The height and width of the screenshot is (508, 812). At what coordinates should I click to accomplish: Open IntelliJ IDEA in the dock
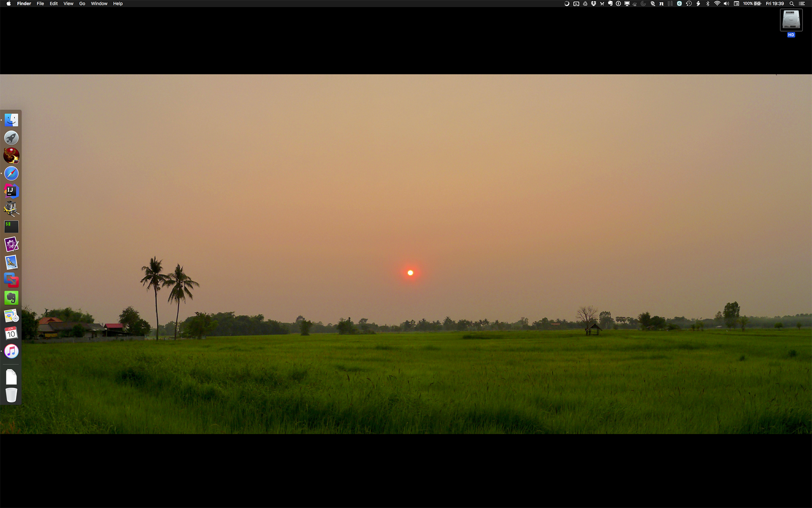[x=11, y=191]
